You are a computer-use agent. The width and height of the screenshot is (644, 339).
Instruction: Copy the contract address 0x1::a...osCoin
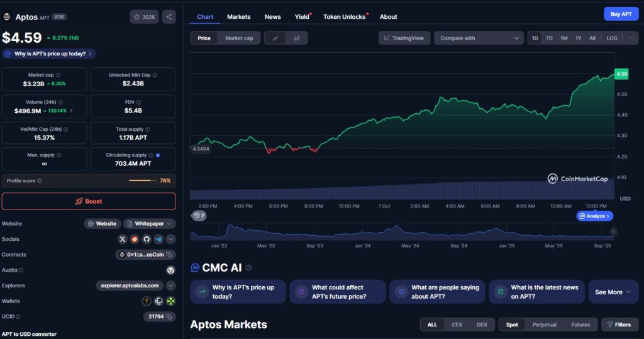coord(169,255)
